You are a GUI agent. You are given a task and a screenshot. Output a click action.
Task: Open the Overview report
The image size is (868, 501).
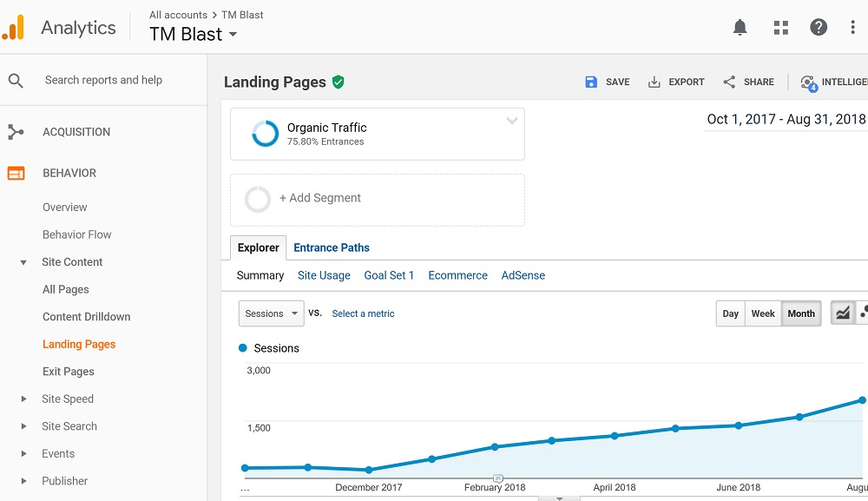(x=65, y=208)
